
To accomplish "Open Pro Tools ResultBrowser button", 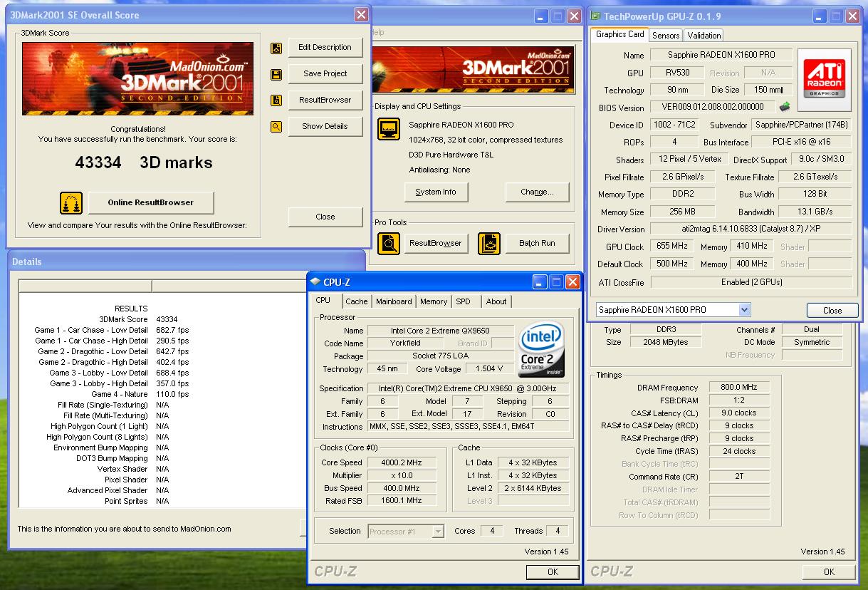I will pyautogui.click(x=436, y=244).
